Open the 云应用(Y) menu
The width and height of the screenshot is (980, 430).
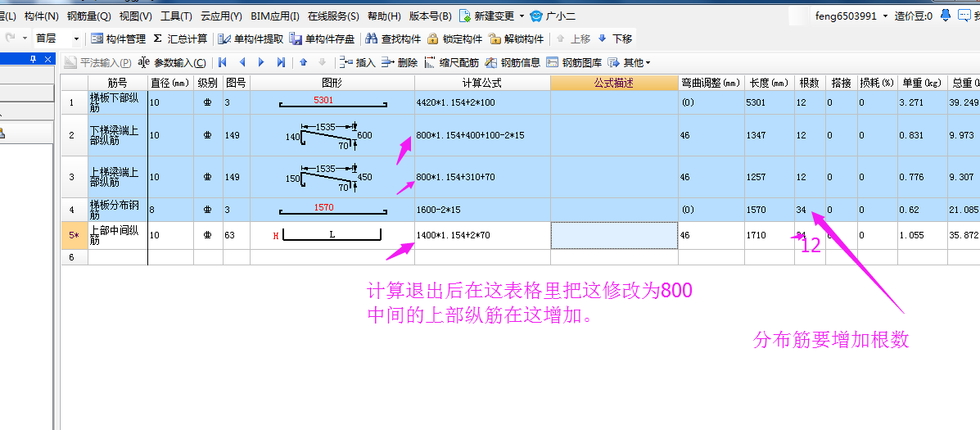(221, 16)
